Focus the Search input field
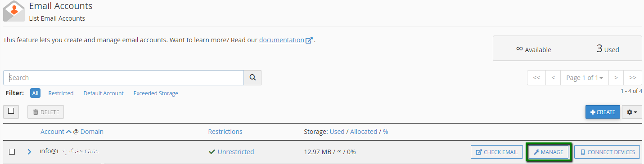This screenshot has width=644, height=164. (123, 78)
